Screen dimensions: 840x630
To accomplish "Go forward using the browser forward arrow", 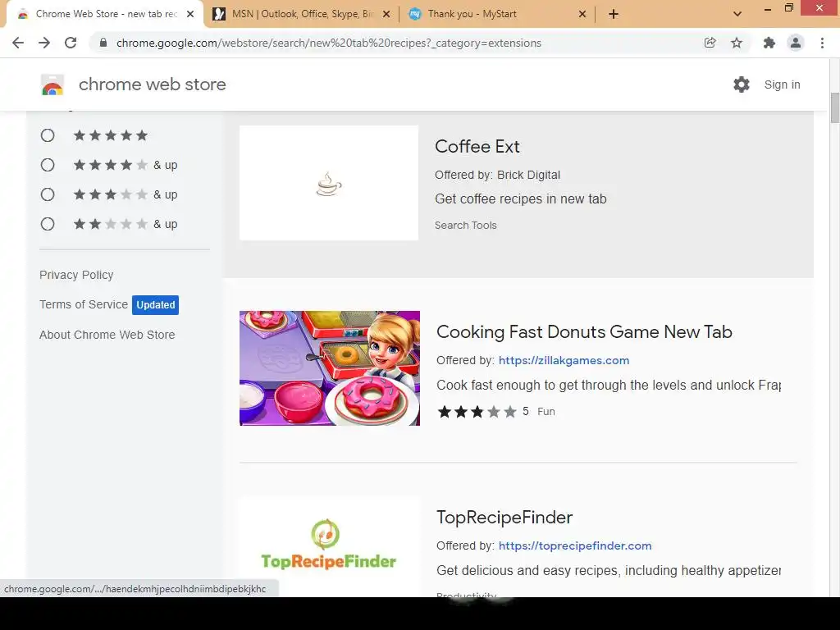I will [x=44, y=43].
